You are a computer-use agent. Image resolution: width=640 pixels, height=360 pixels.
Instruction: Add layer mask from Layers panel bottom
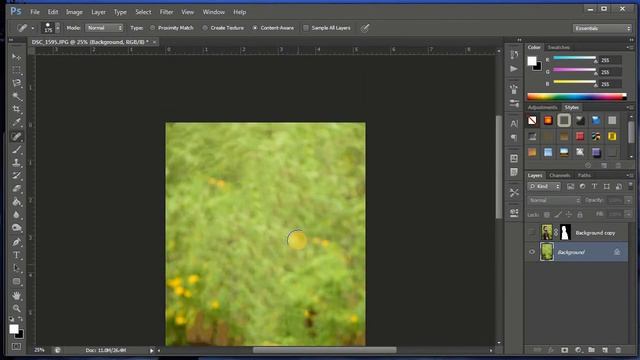pos(564,350)
